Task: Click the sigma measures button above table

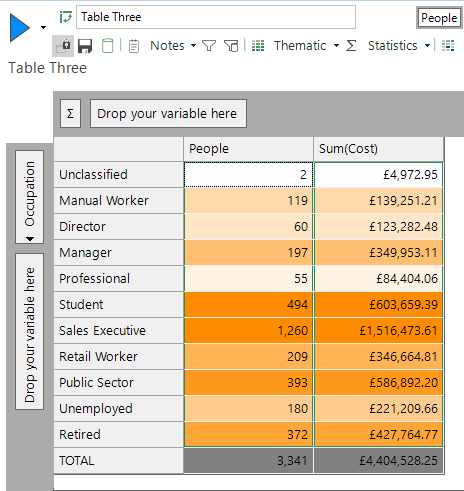Action: (70, 114)
